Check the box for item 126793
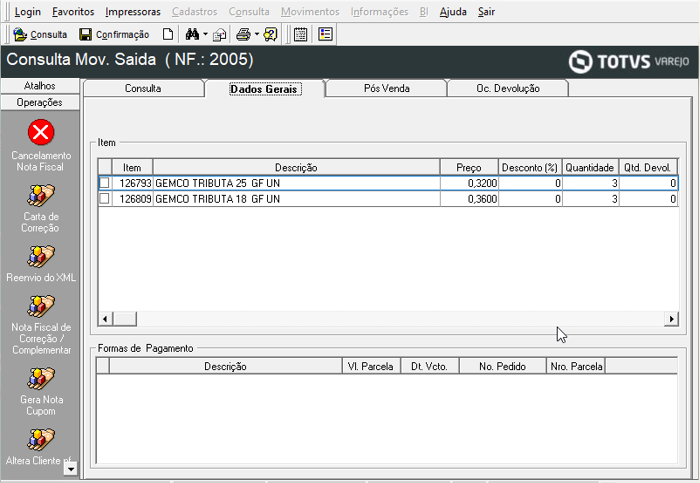700x483 pixels. pyautogui.click(x=104, y=183)
